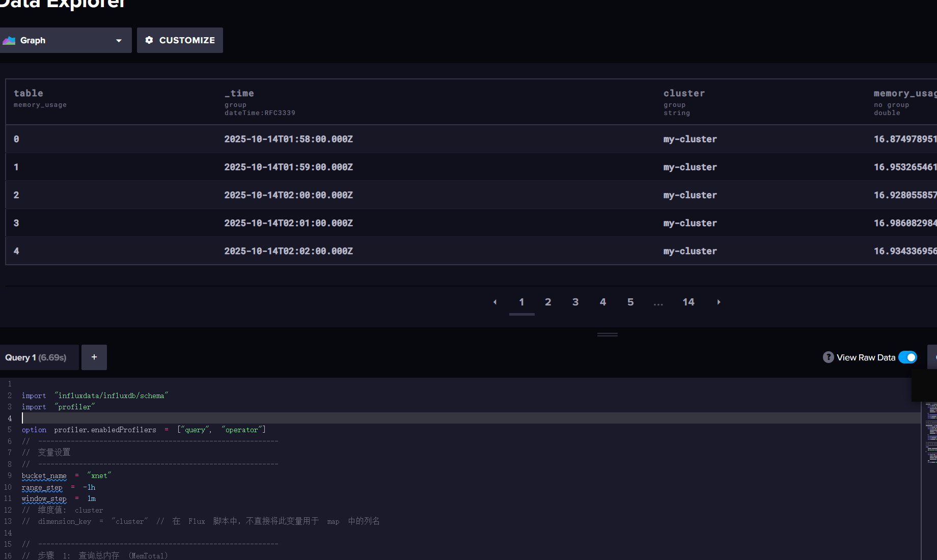Click window_step variable in editor

pyautogui.click(x=44, y=498)
